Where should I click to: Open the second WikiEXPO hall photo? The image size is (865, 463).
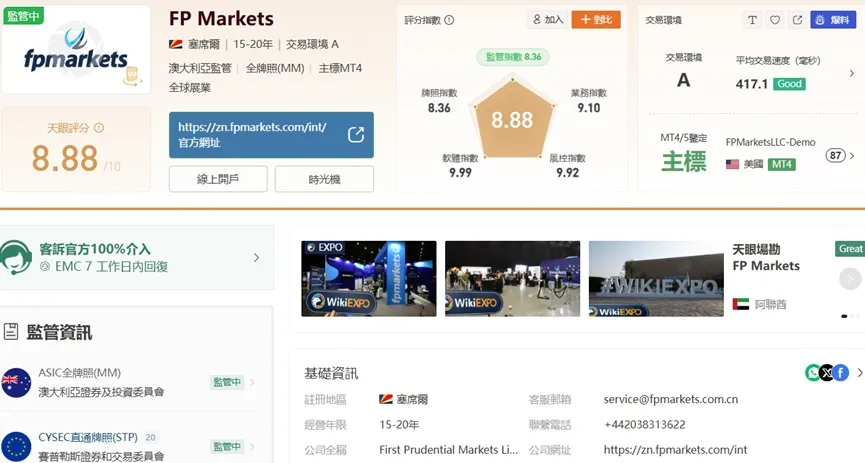(x=512, y=279)
